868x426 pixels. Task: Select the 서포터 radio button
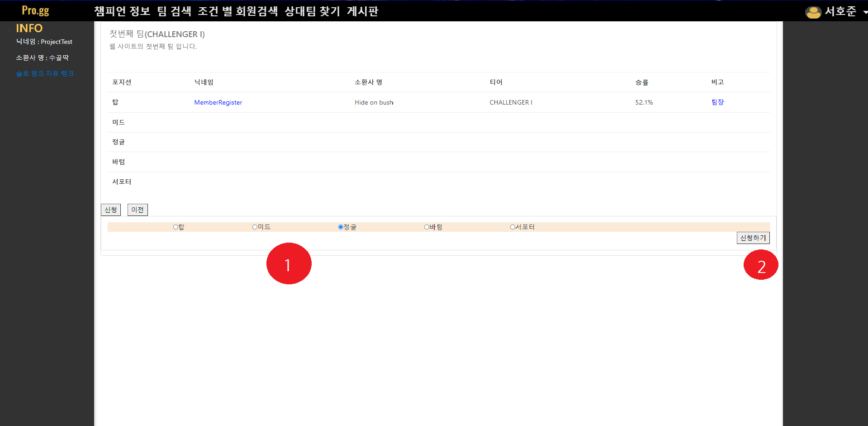512,227
